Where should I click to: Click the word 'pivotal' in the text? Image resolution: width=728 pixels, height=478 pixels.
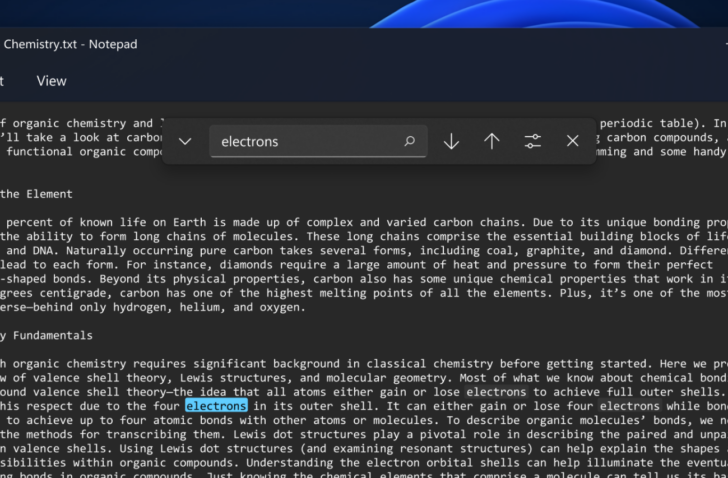tap(443, 434)
